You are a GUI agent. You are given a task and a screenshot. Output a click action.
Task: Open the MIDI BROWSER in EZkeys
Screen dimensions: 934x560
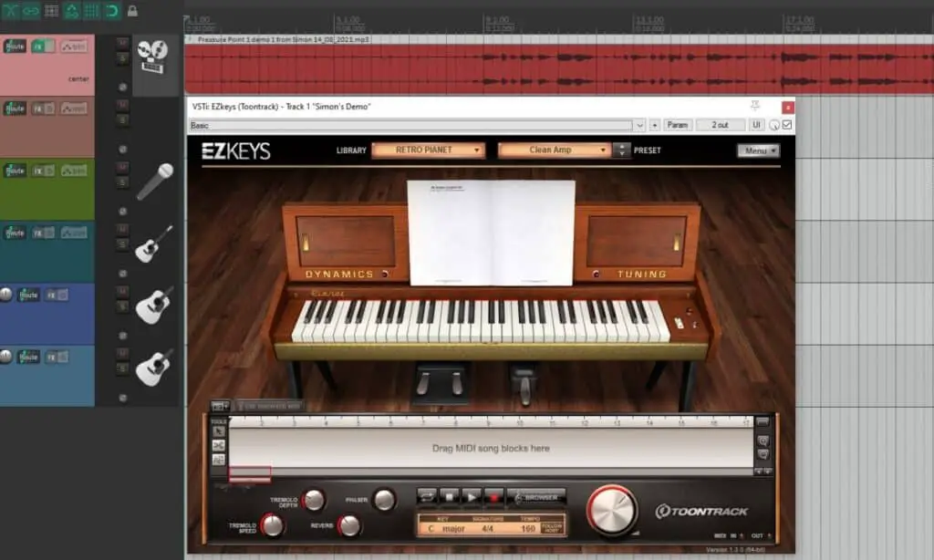click(536, 496)
